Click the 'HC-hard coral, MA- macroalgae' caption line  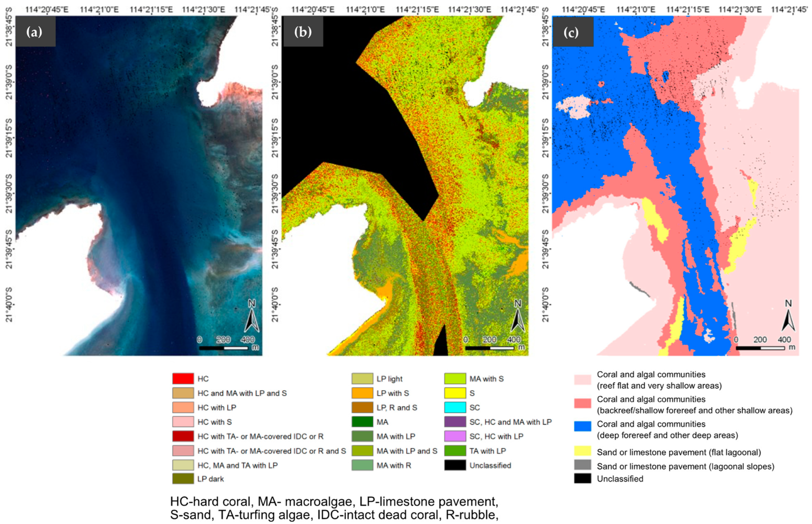point(334,502)
